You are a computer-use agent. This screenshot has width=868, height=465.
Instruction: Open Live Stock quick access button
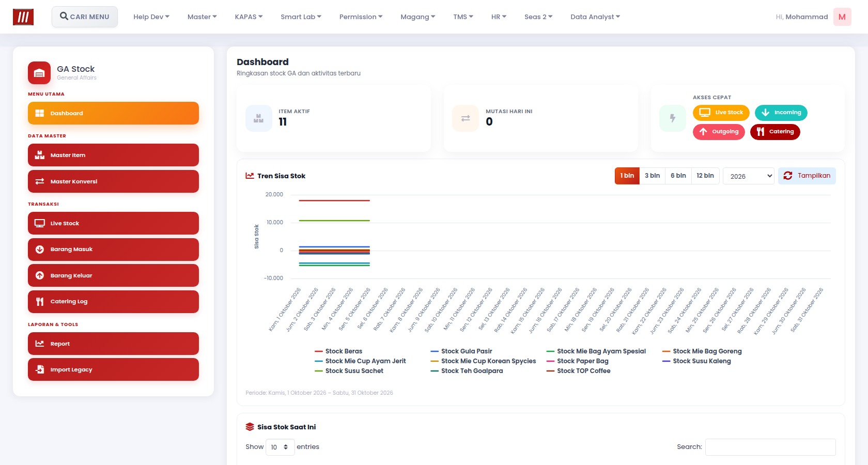click(721, 113)
